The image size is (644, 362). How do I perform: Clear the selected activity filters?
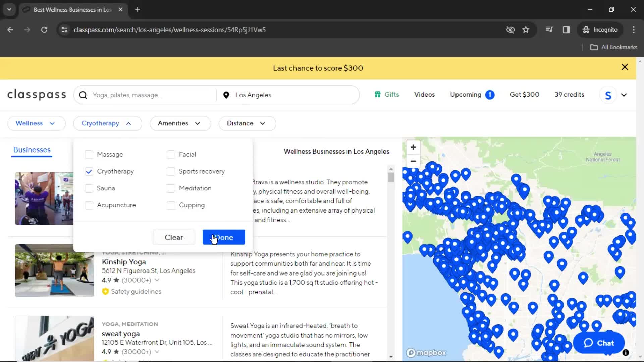174,237
